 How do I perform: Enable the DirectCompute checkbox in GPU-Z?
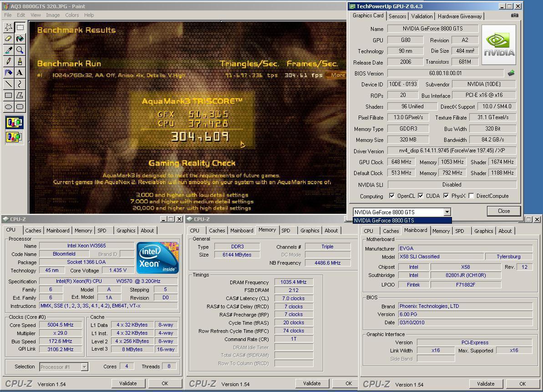471,196
